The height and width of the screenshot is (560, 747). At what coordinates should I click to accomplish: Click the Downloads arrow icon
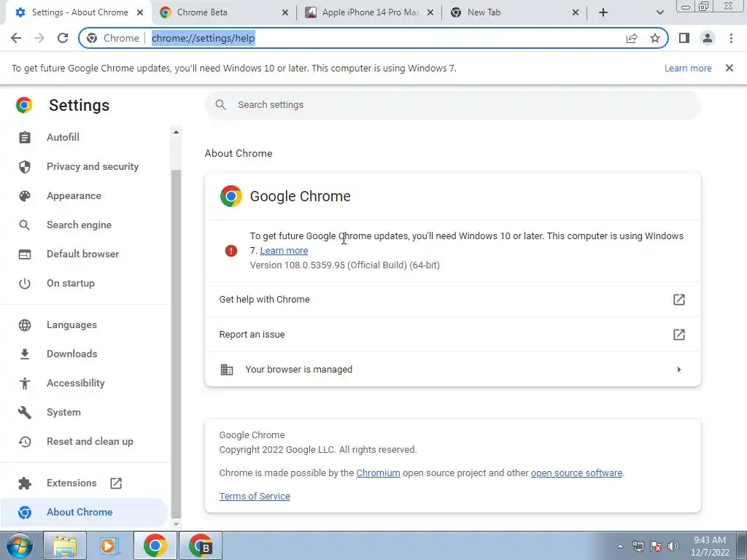[x=25, y=354]
